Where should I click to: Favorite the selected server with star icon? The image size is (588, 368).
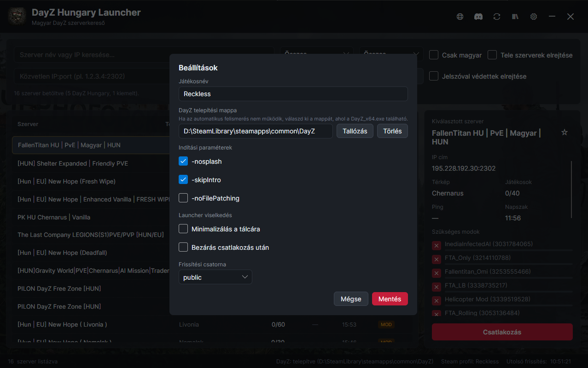click(x=565, y=132)
